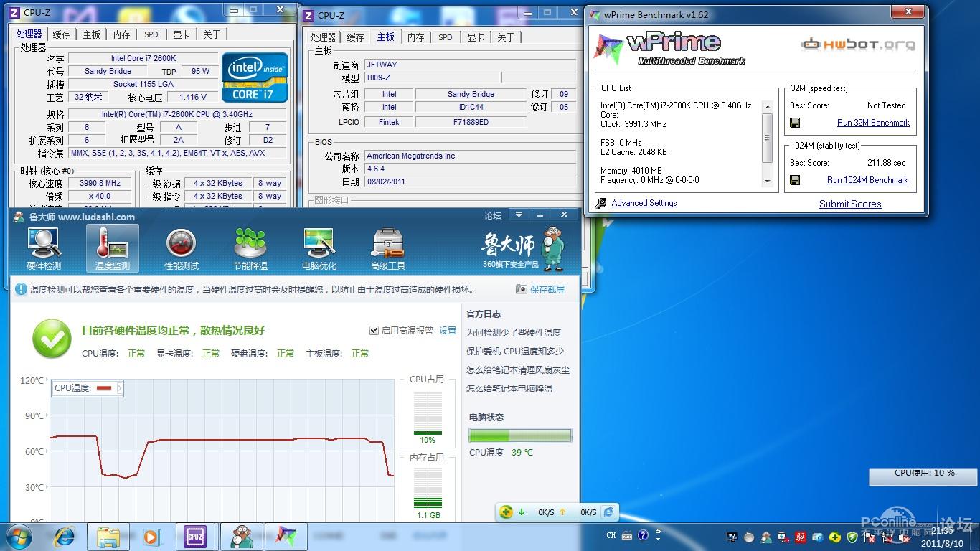The height and width of the screenshot is (551, 980).
Task: Open the CPU温度 legend dropdown arrow
Action: 119,388
